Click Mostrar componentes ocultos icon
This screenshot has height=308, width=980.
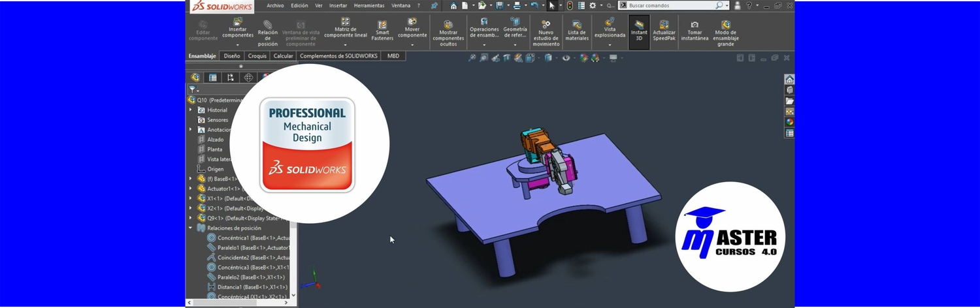point(448,25)
